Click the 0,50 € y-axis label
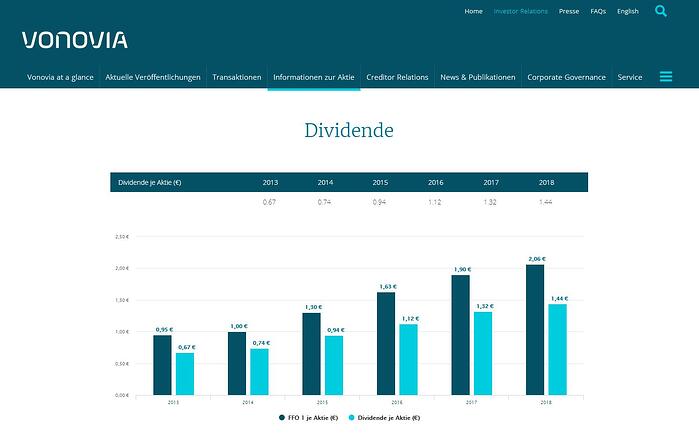Viewport: 699px width, 438px height. (x=122, y=364)
